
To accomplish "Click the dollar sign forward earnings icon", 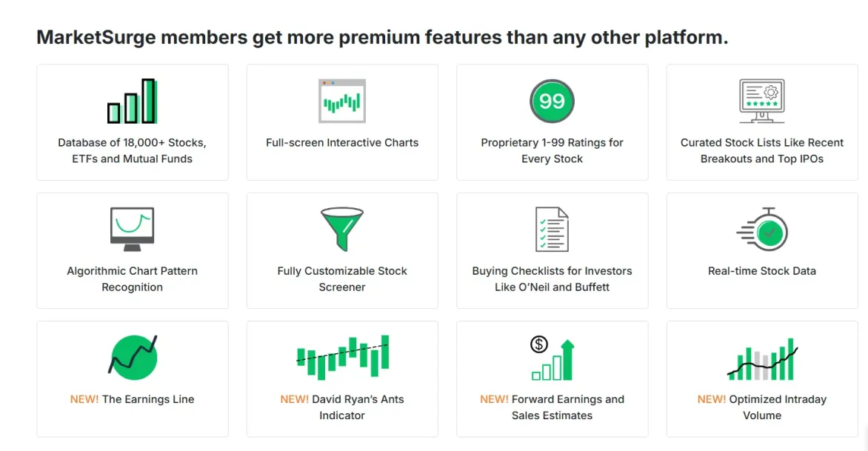I will click(552, 358).
